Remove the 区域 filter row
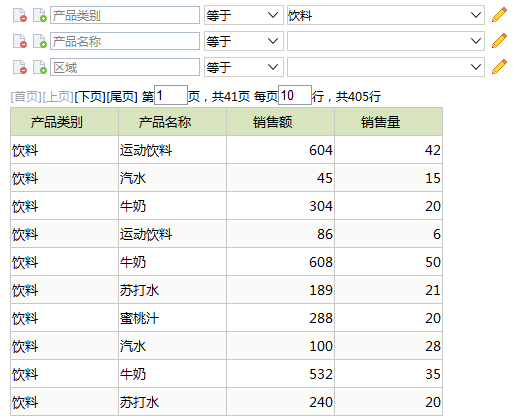Viewport: 521px width, 420px height. 20,67
